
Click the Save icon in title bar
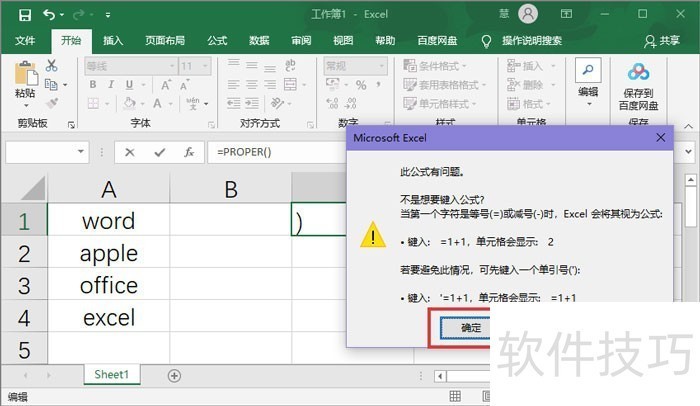click(x=25, y=15)
